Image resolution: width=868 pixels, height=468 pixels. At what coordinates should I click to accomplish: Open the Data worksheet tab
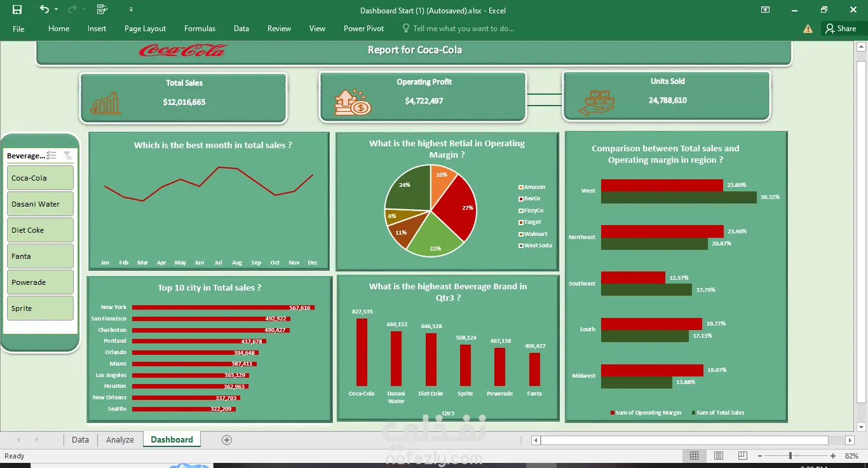coord(80,439)
